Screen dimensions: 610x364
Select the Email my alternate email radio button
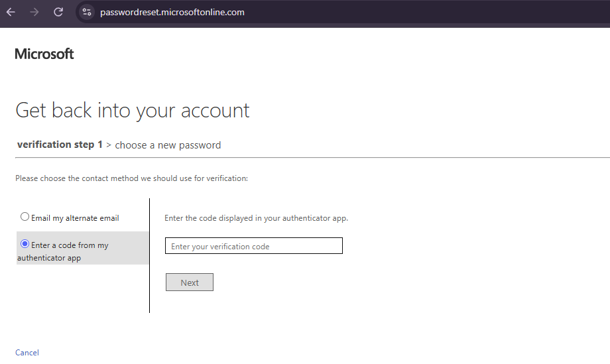pos(25,217)
